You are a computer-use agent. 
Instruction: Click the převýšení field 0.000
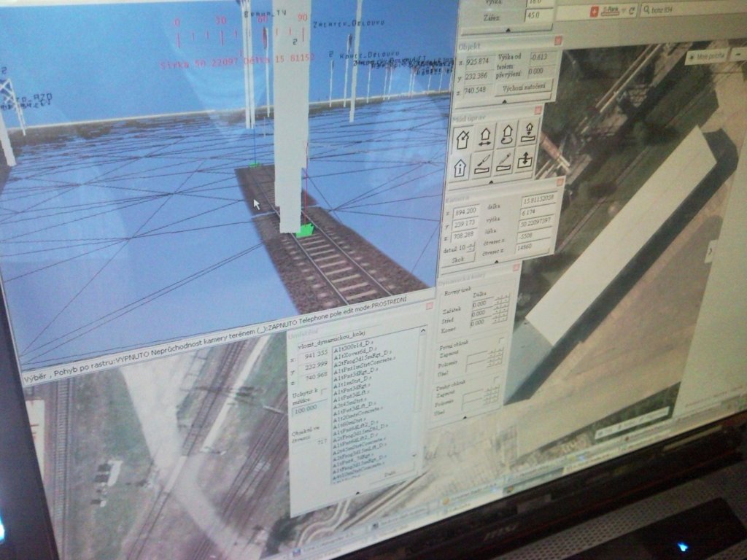(541, 71)
